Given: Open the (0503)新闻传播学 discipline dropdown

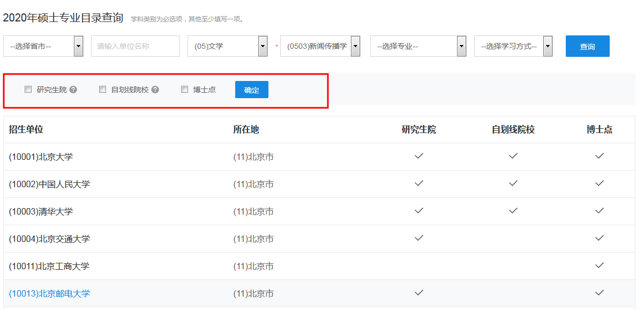Looking at the screenshot, I should (320, 46).
